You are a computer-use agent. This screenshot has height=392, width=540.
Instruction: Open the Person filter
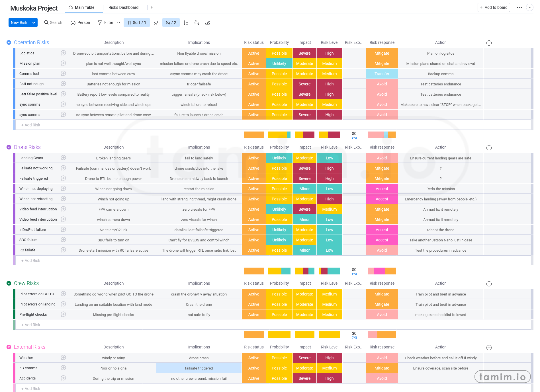[x=80, y=23]
